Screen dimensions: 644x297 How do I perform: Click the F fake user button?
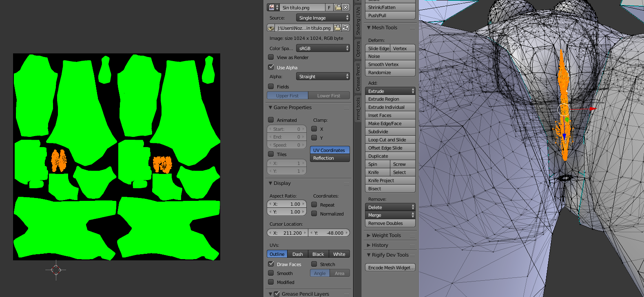click(x=329, y=7)
